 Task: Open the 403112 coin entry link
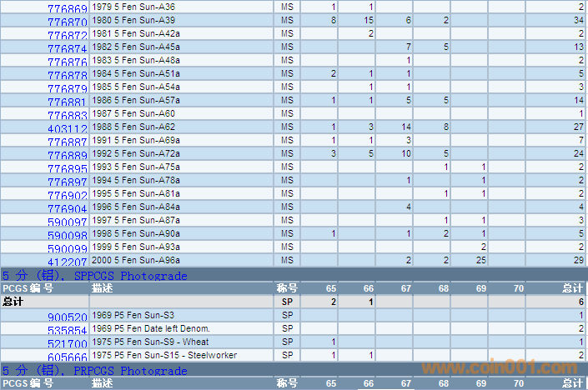(x=67, y=129)
